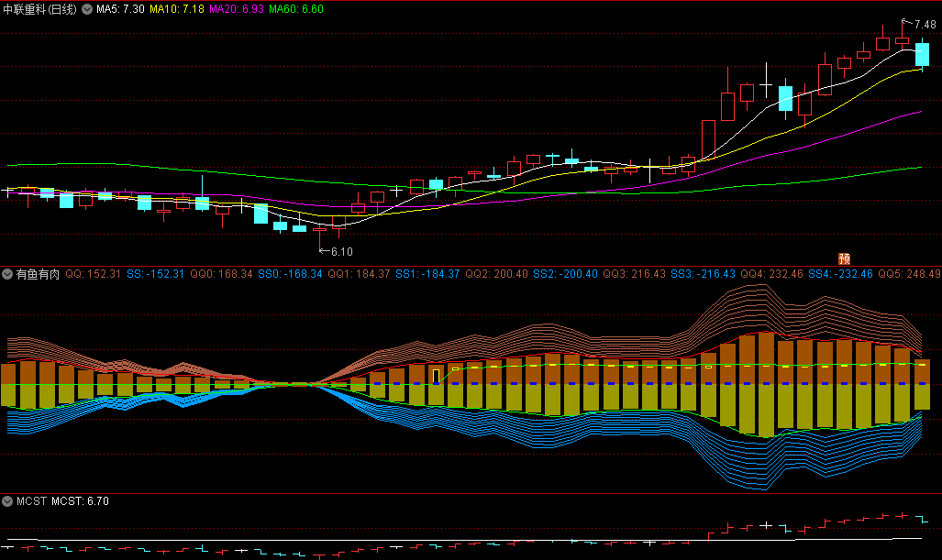Select the MA5: 7.30 label

click(120, 9)
